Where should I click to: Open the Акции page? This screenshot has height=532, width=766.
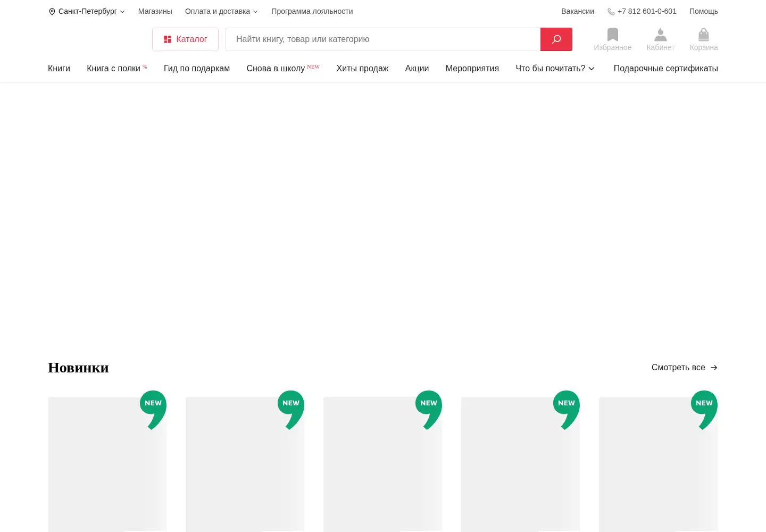tap(417, 68)
